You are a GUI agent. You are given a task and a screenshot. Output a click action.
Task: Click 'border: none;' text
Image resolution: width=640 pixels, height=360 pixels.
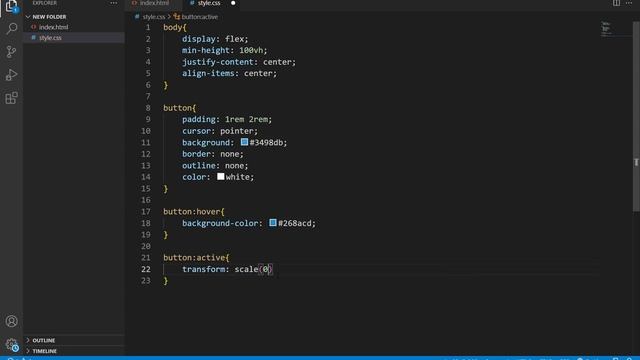point(213,154)
